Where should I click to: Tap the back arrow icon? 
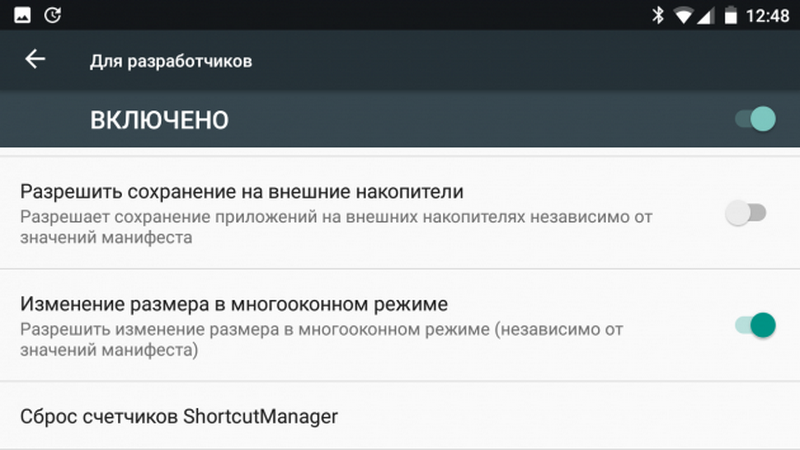click(35, 60)
